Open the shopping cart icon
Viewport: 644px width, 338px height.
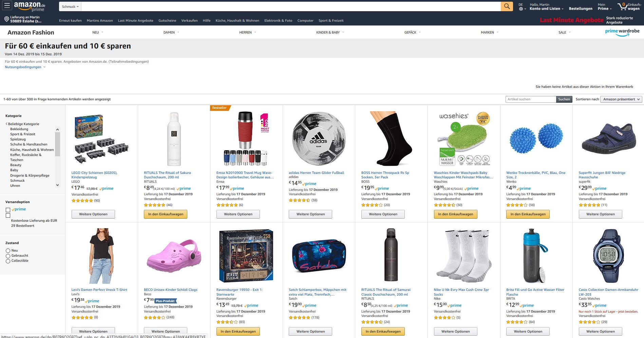(x=622, y=6)
